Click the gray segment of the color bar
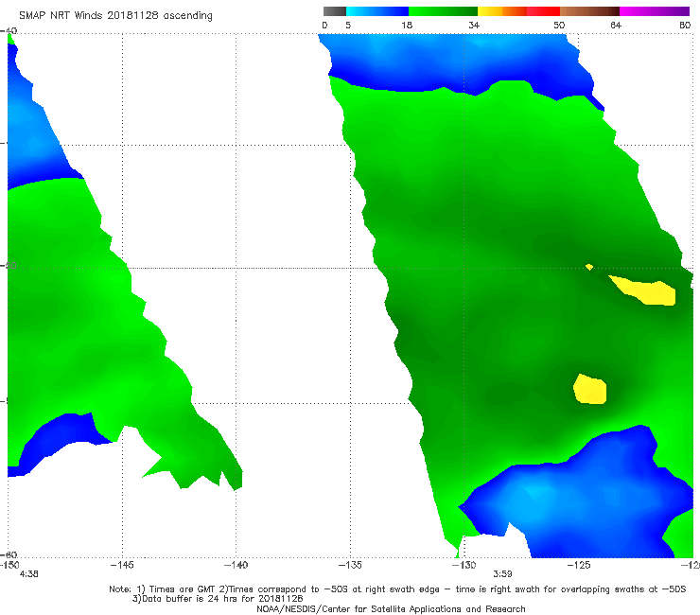Screen dimensions: 700x615 click(x=335, y=11)
